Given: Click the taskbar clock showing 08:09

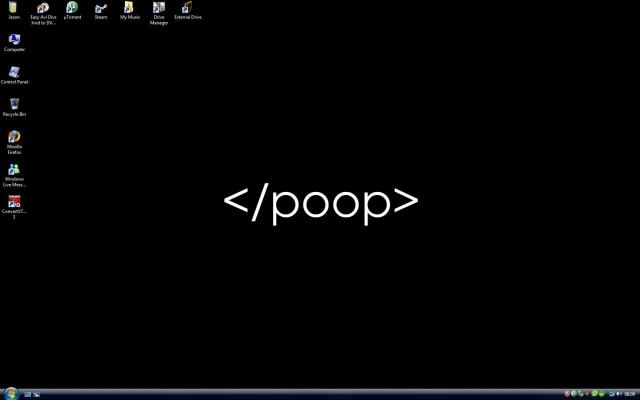Looking at the screenshot, I should pyautogui.click(x=629, y=393).
